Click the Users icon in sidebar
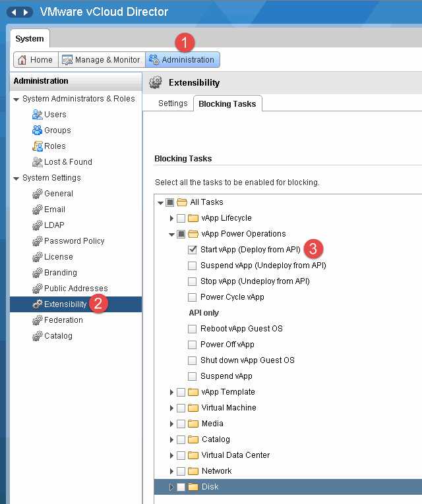This screenshot has height=504, width=422. point(38,115)
